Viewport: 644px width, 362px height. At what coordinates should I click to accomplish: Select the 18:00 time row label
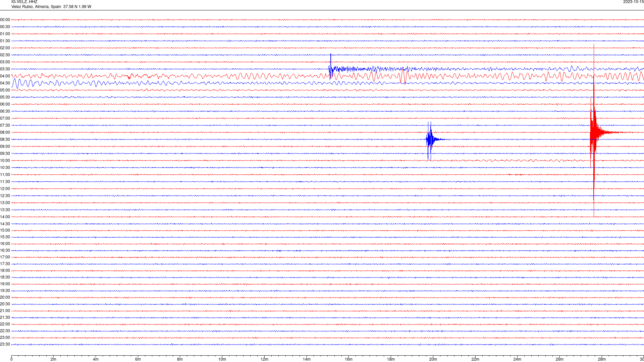coord(5,271)
